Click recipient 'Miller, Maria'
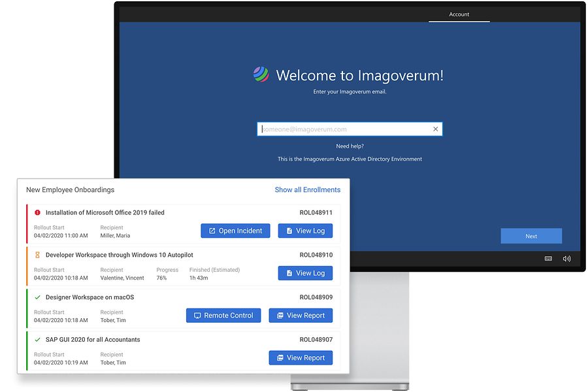Viewport: 588px width, 392px height. [x=115, y=236]
